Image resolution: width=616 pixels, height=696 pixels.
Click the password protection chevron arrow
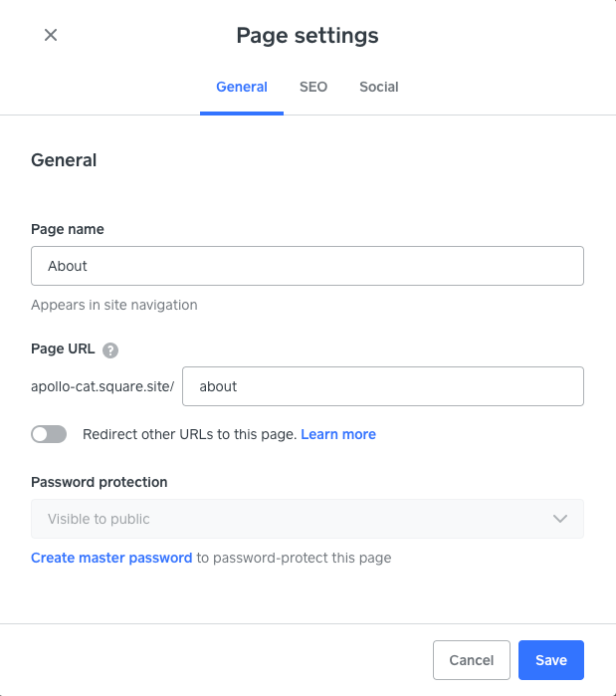(559, 519)
